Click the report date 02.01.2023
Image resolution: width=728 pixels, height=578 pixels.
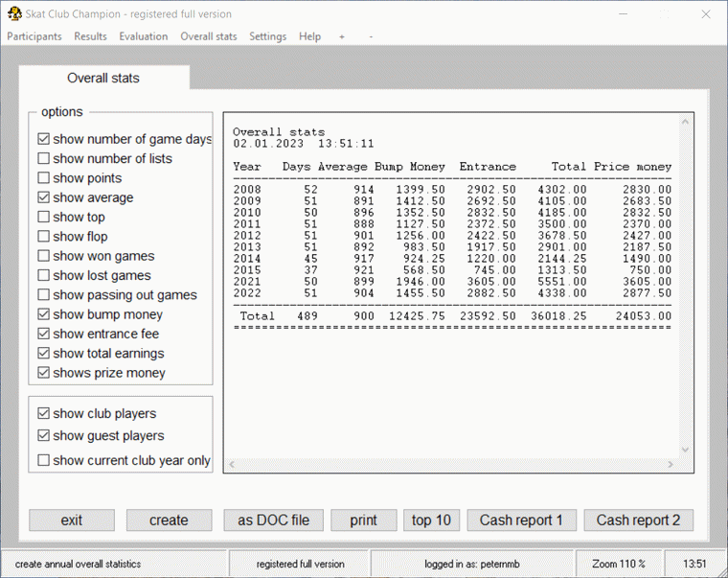tap(268, 144)
